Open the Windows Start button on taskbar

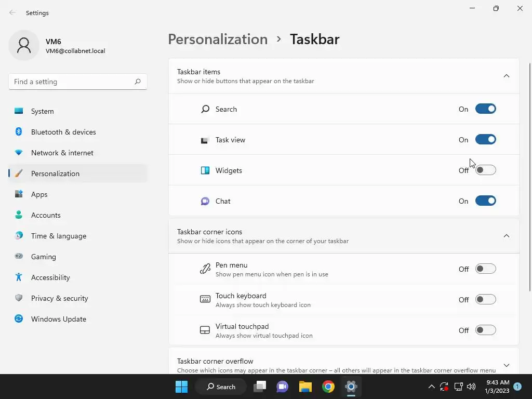click(x=181, y=387)
